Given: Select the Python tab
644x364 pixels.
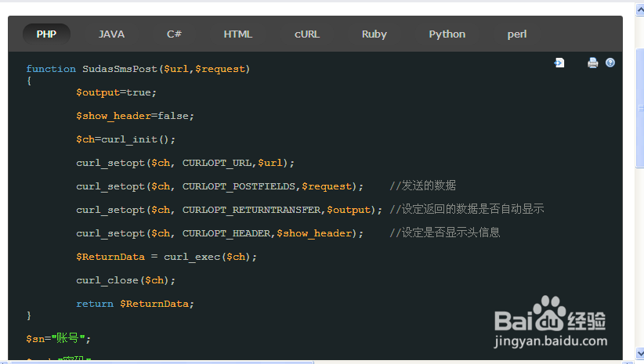Looking at the screenshot, I should pyautogui.click(x=447, y=34).
